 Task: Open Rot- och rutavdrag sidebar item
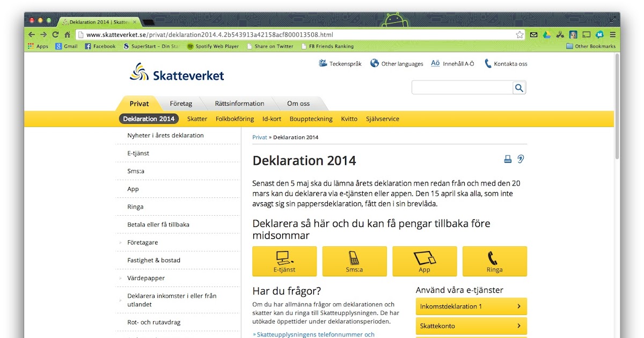pos(153,322)
